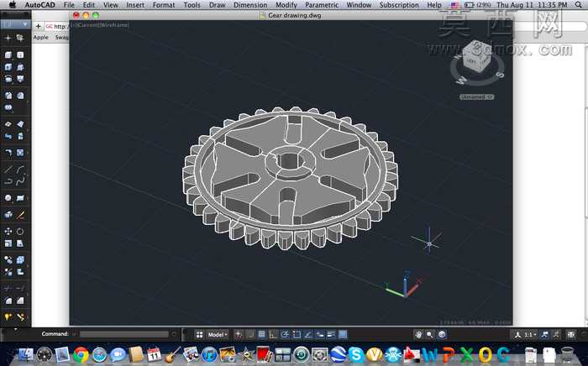Click the Apple bookmark in Safari window
Viewport: 588px width, 366px height.
pos(41,38)
